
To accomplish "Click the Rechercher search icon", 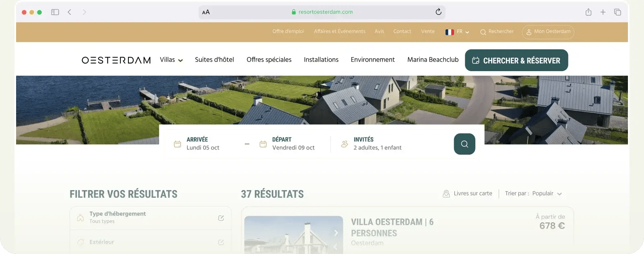I will (x=483, y=32).
